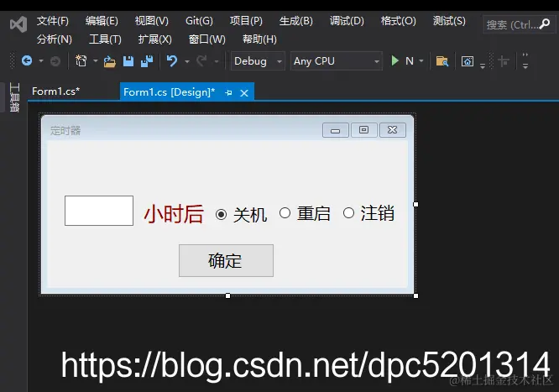Open the 帮助(H) menu
This screenshot has width=559, height=392.
click(259, 39)
